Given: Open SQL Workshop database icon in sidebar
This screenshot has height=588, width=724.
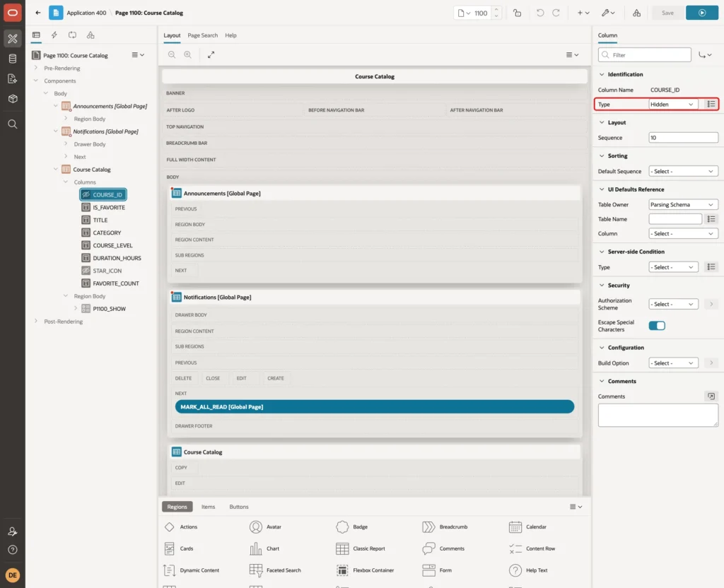Looking at the screenshot, I should coord(13,59).
